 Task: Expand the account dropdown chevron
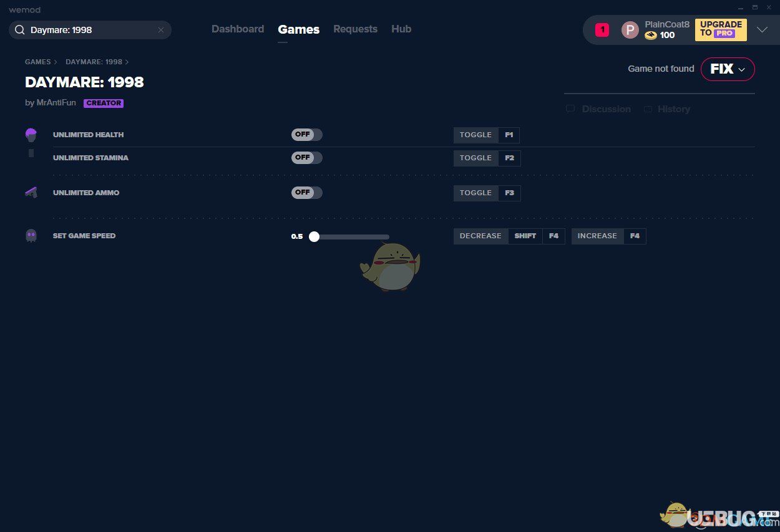coord(762,29)
